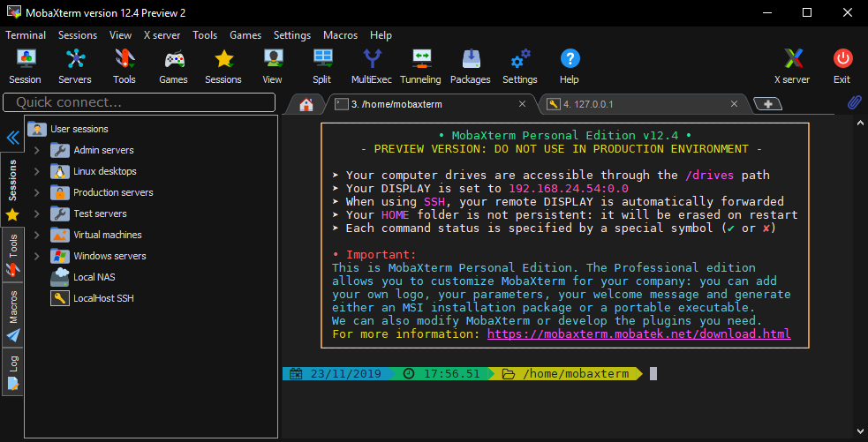Select LocalHost SSH session label
Screen dimensions: 868x442
[103, 299]
